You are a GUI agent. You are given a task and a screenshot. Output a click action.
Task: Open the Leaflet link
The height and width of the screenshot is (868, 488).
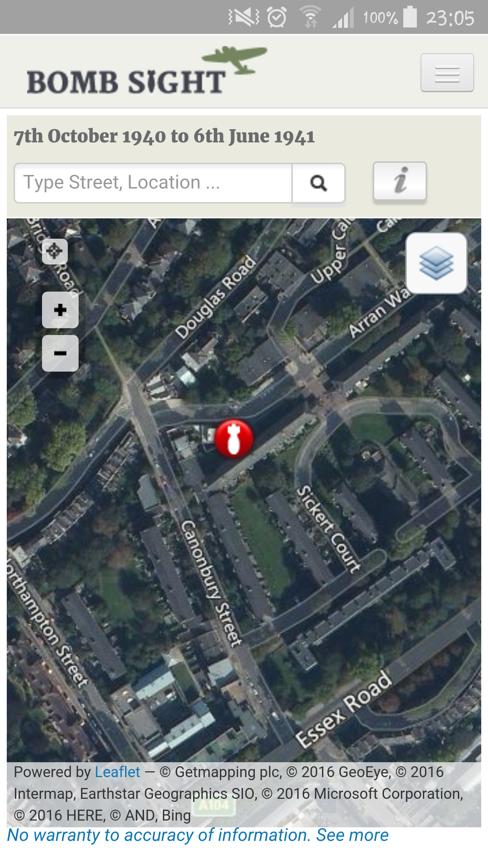pyautogui.click(x=117, y=772)
